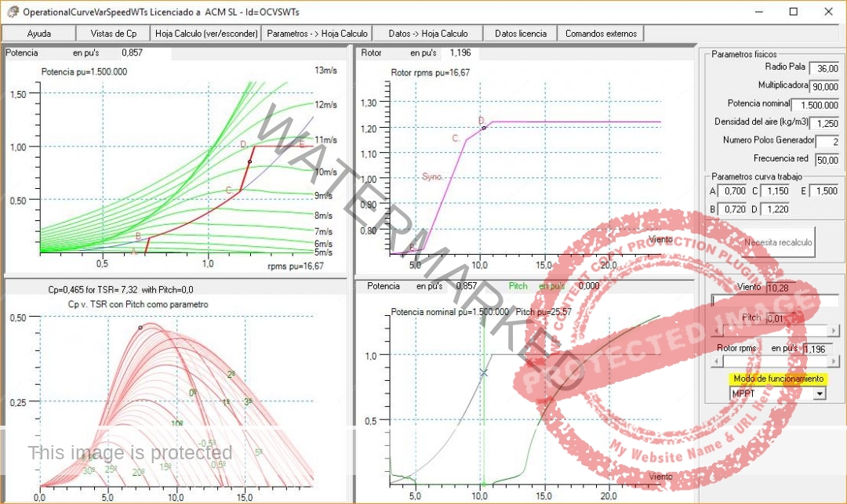Viewport: 847px width, 504px height.
Task: Click the Radio Pala input field
Action: tap(823, 68)
